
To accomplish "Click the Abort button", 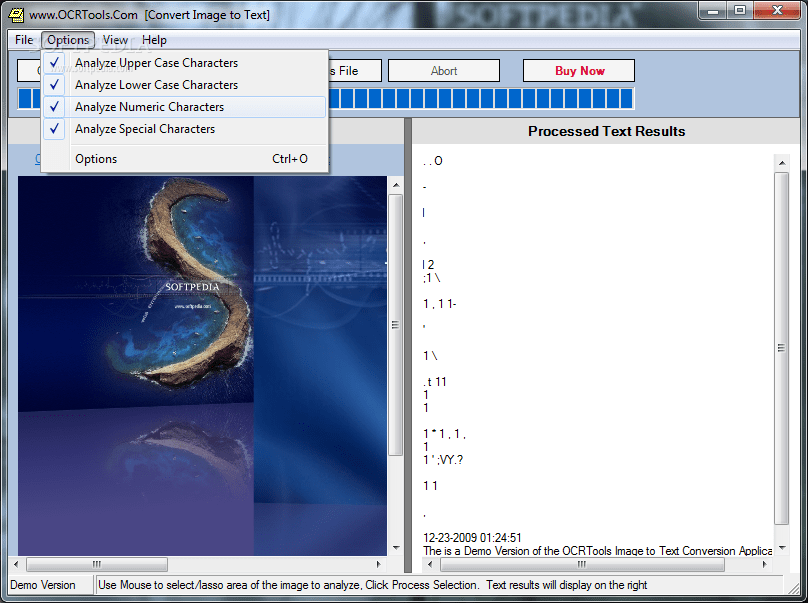I will pyautogui.click(x=444, y=71).
